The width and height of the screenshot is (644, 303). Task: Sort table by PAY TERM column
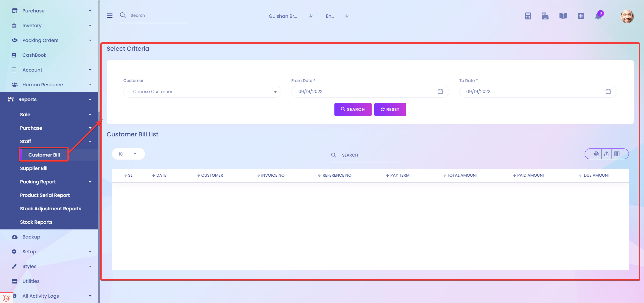pyautogui.click(x=397, y=175)
